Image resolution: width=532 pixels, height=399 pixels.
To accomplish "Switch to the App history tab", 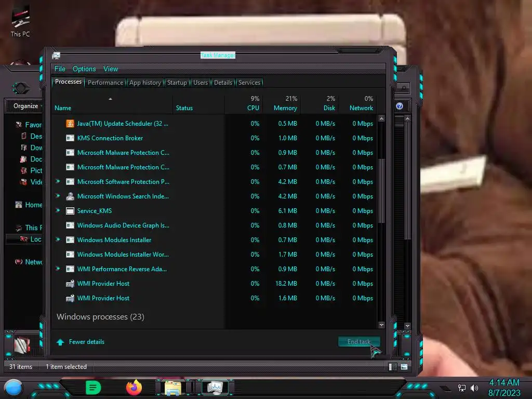I will (x=145, y=83).
